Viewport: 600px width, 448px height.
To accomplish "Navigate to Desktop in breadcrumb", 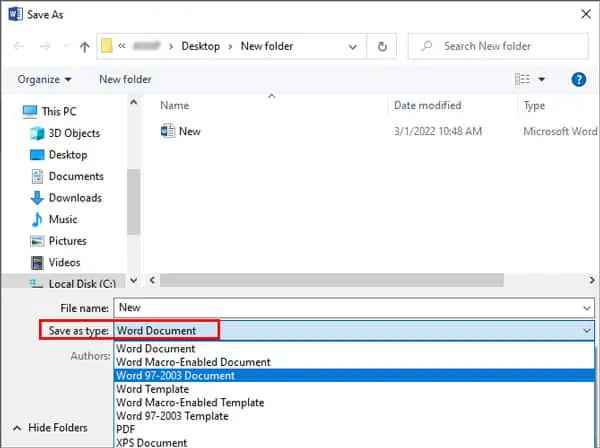I will (201, 46).
